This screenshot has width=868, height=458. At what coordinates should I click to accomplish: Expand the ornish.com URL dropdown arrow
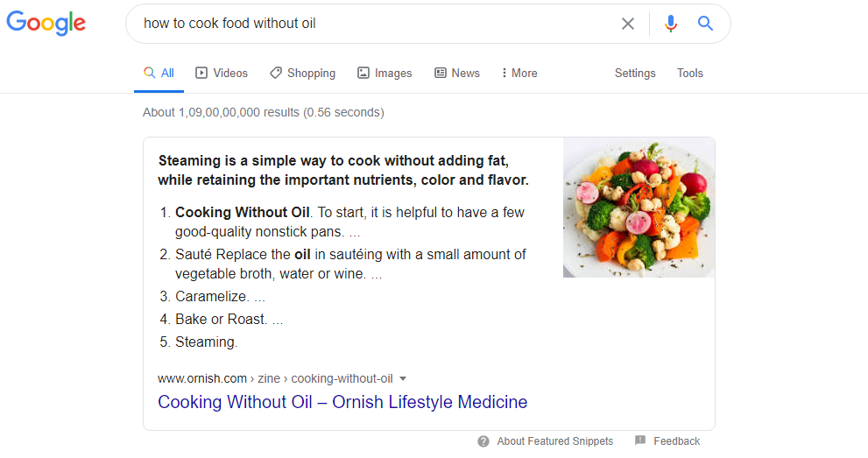click(x=403, y=379)
